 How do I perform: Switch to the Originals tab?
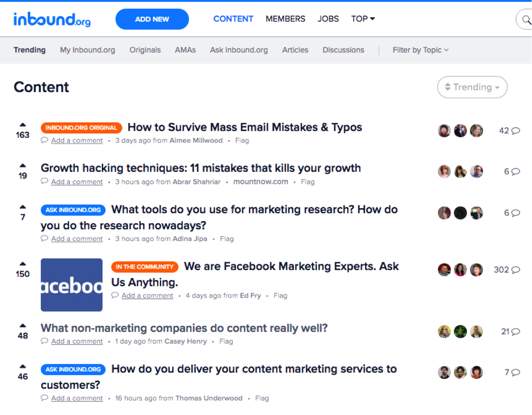[x=145, y=50]
